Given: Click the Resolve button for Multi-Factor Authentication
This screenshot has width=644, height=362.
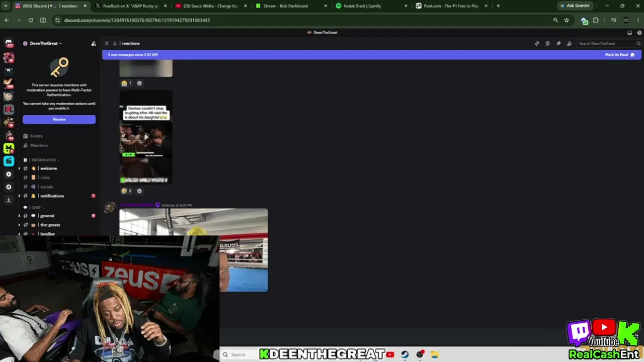Looking at the screenshot, I should 59,119.
